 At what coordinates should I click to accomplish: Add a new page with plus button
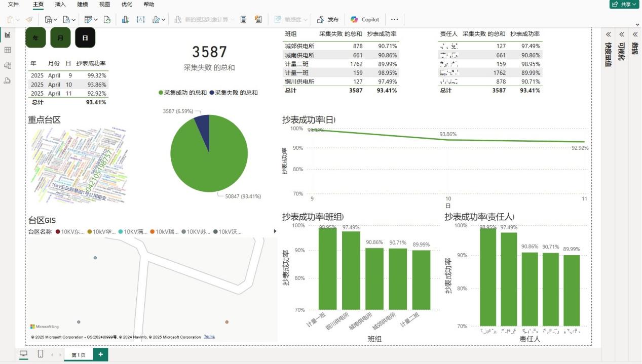[101, 354]
